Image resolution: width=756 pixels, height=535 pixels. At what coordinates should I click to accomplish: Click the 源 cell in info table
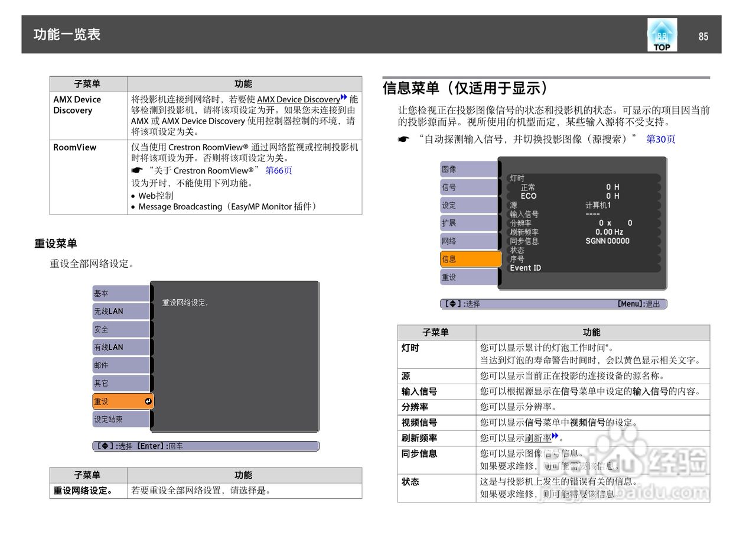[x=436, y=376]
